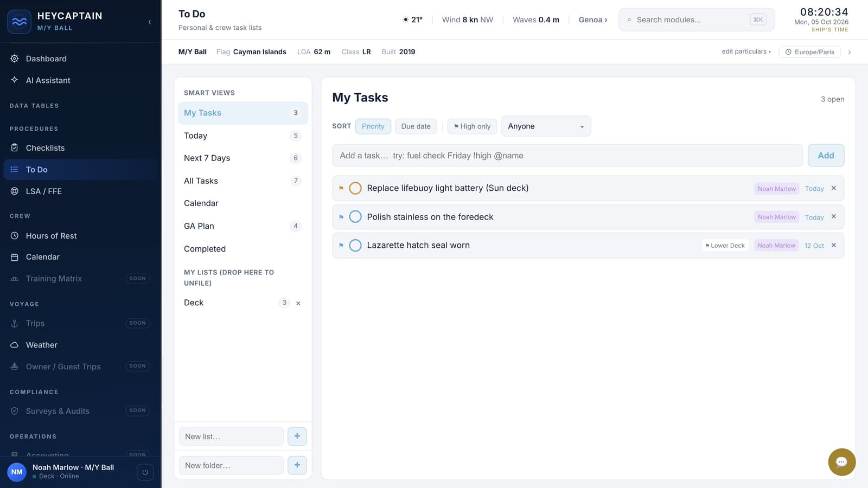Open the Anyone assignee dropdown

coord(546,126)
